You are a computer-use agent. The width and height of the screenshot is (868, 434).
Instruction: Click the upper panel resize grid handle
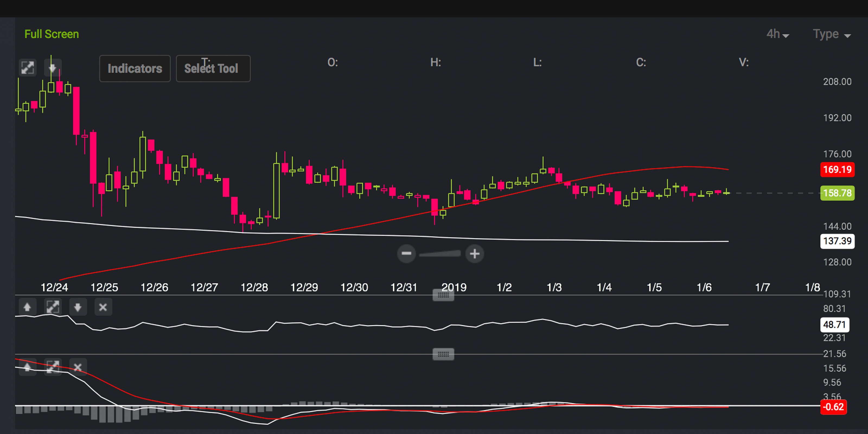pyautogui.click(x=443, y=295)
